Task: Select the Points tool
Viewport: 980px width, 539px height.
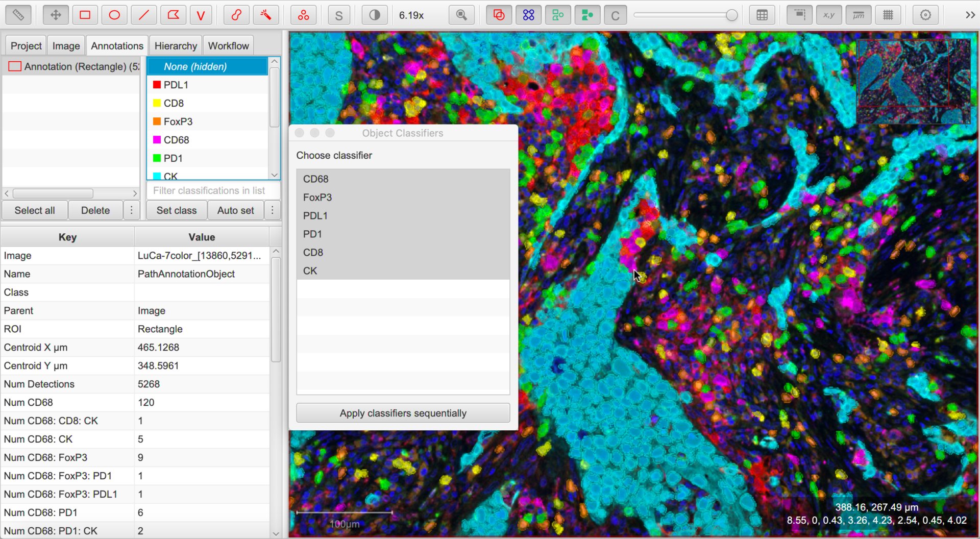Action: point(304,15)
